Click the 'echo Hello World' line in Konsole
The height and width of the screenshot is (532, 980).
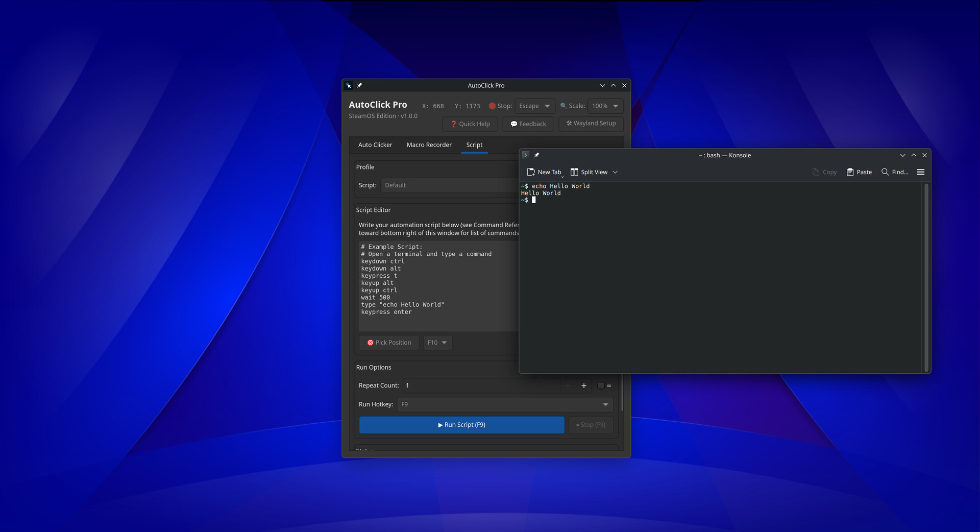pos(560,186)
